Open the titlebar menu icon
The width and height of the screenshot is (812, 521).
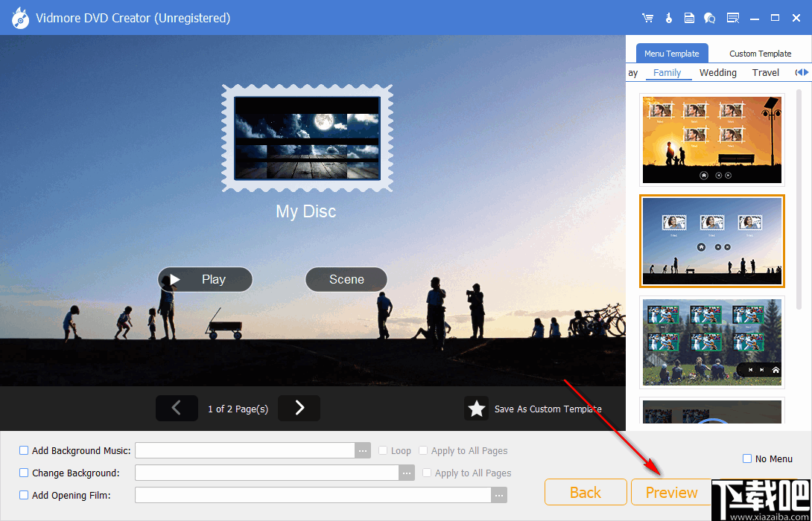732,17
